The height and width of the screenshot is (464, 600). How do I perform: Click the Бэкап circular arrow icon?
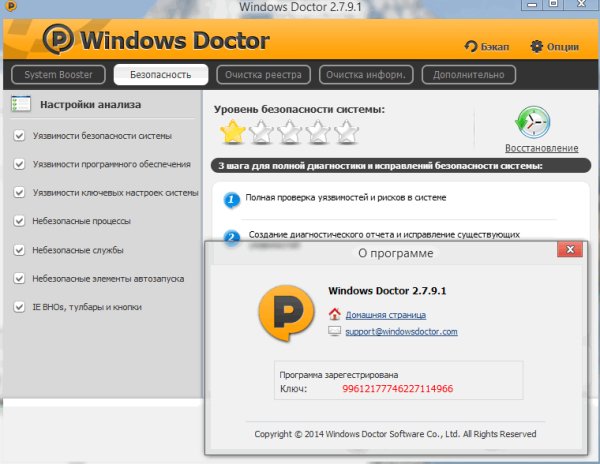click(471, 47)
